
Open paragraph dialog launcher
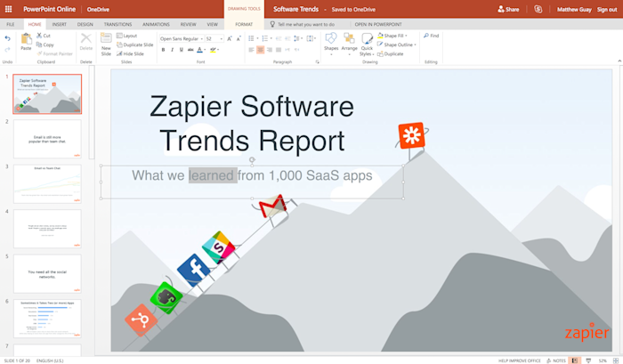317,62
